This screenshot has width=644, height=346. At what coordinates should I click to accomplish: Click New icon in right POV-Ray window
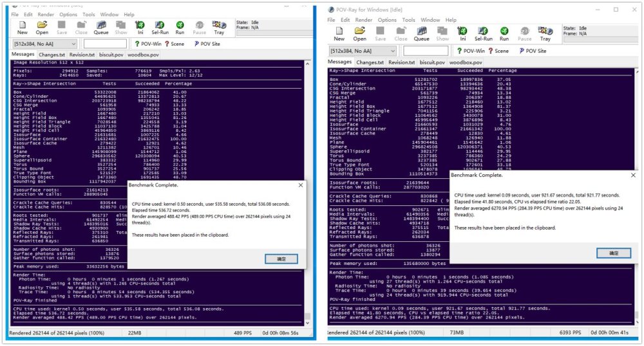339,34
